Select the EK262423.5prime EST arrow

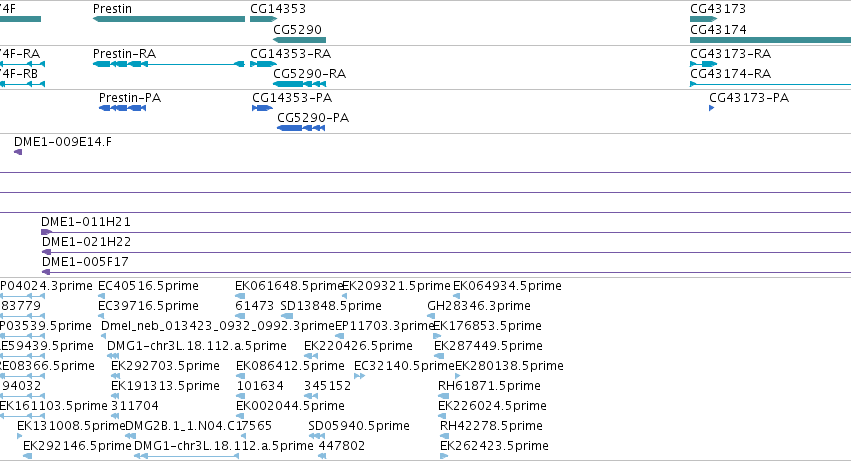tap(444, 456)
